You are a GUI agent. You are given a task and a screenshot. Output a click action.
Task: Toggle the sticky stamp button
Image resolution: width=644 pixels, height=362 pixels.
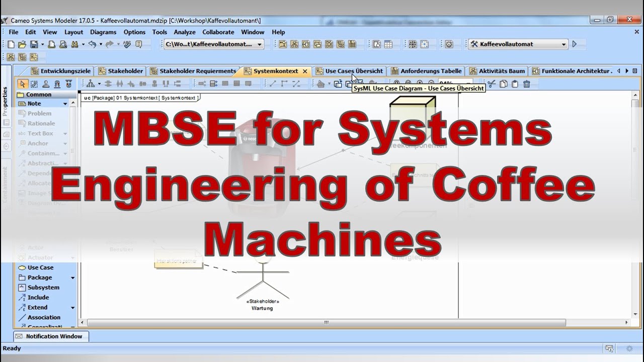[46, 84]
